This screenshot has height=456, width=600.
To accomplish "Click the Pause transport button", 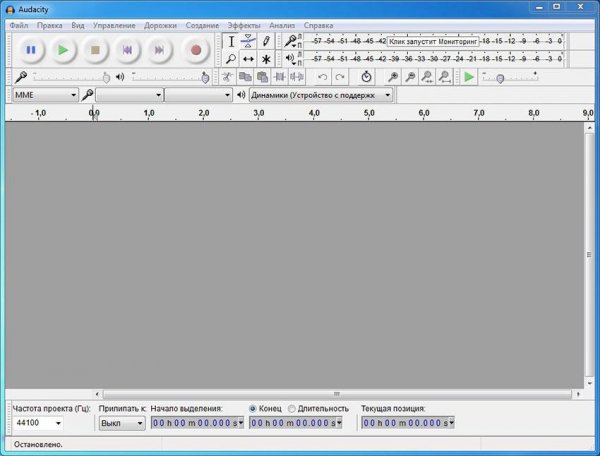I will [x=31, y=50].
